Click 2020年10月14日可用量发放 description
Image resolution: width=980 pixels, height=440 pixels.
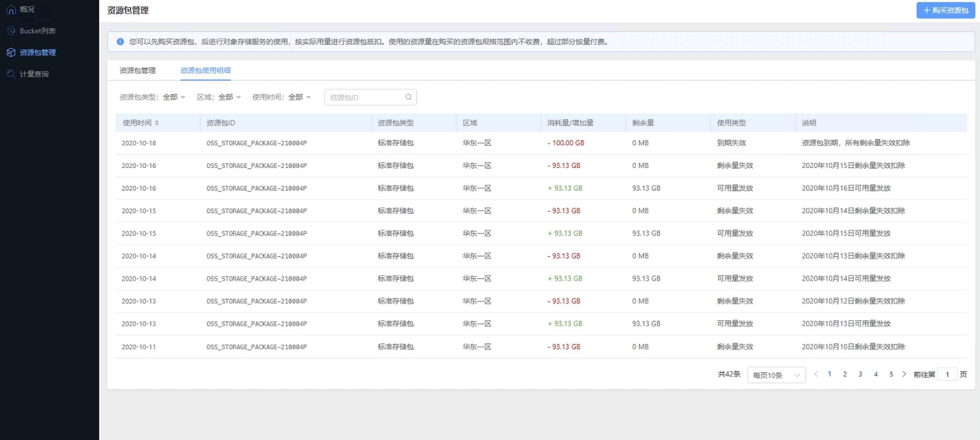click(x=846, y=279)
